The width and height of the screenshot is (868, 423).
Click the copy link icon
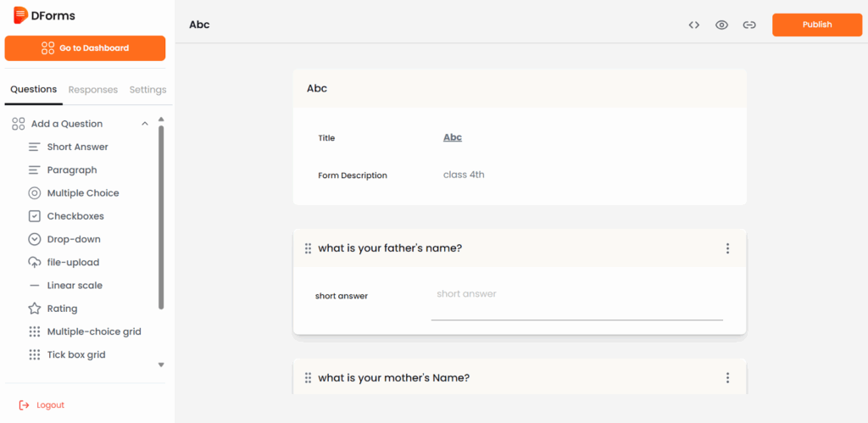pos(749,25)
